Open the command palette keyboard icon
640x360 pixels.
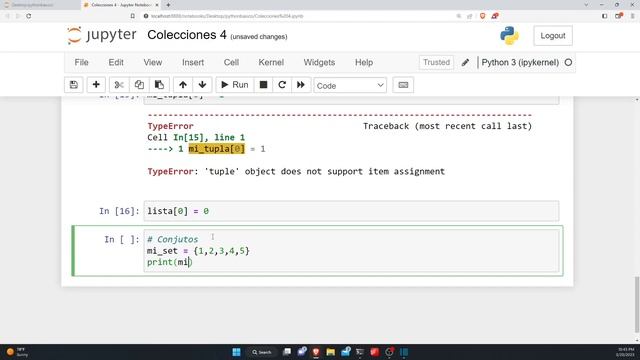point(403,85)
